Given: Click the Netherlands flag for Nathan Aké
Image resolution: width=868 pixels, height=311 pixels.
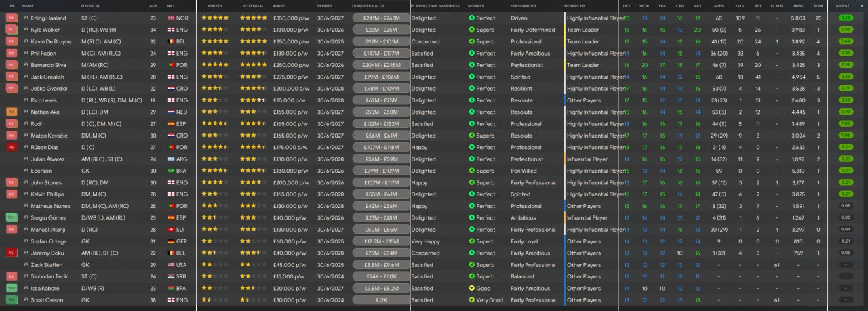Looking at the screenshot, I should click(170, 112).
